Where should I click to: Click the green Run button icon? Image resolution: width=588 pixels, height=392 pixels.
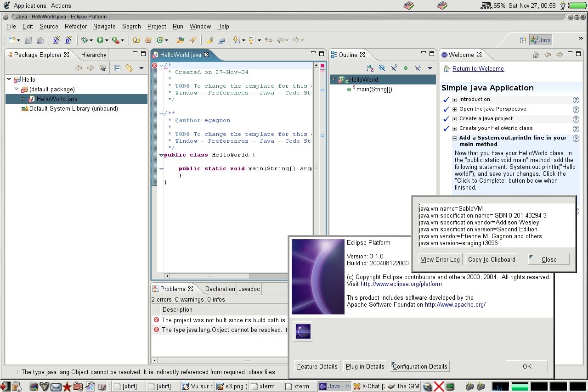pyautogui.click(x=100, y=40)
